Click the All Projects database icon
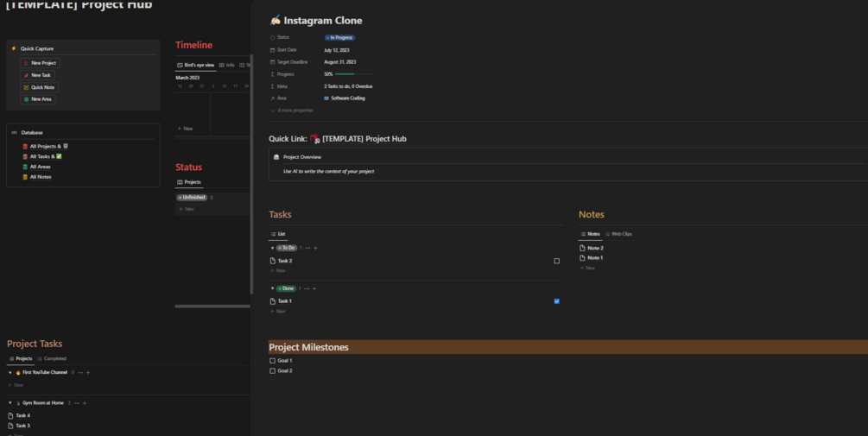The image size is (868, 436). point(25,147)
